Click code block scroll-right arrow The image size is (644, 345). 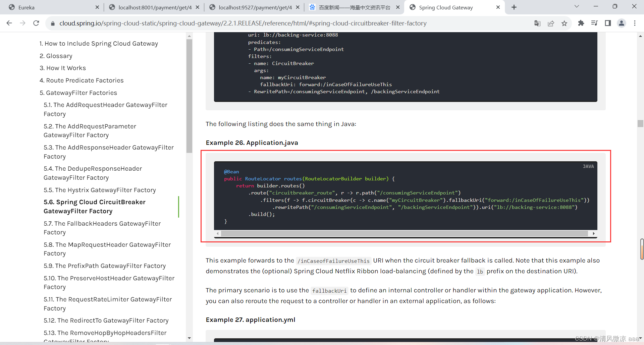(594, 234)
